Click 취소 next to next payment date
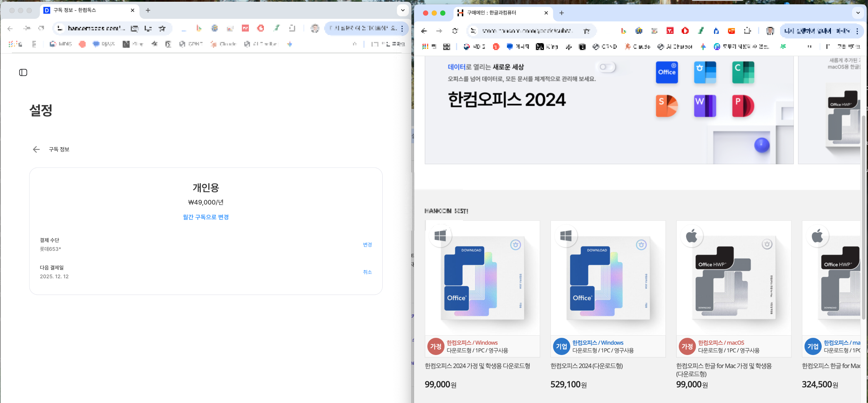Viewport: 868px width, 403px height. [367, 272]
